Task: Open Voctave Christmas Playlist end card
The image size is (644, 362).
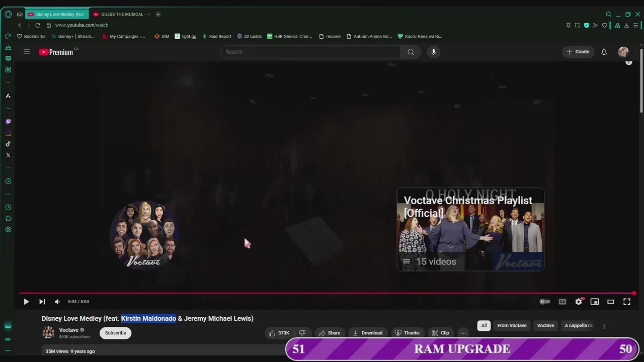Action: [x=470, y=229]
